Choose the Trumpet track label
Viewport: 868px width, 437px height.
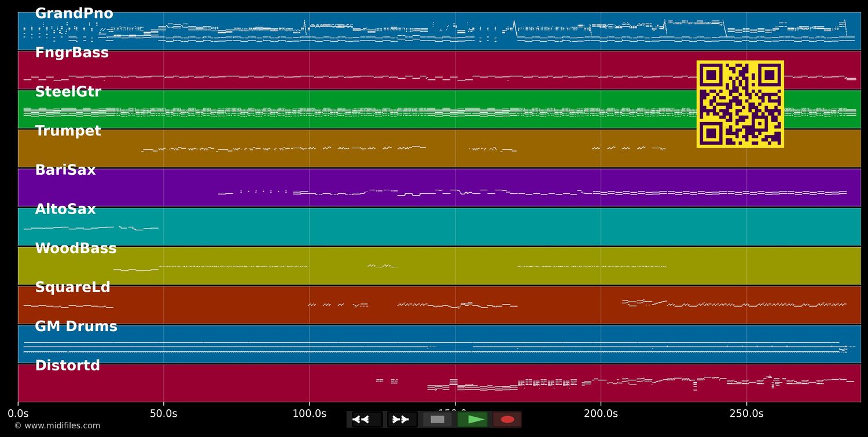68,131
